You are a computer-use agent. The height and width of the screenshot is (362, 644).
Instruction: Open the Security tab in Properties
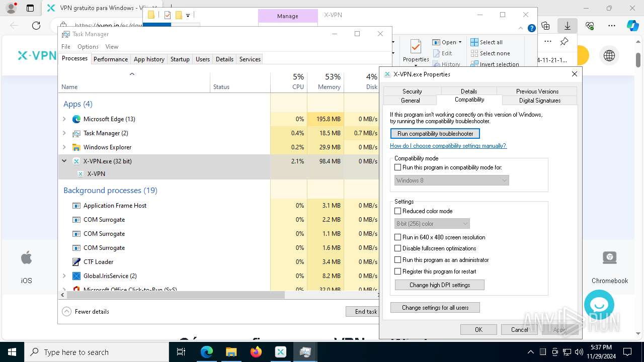click(412, 91)
